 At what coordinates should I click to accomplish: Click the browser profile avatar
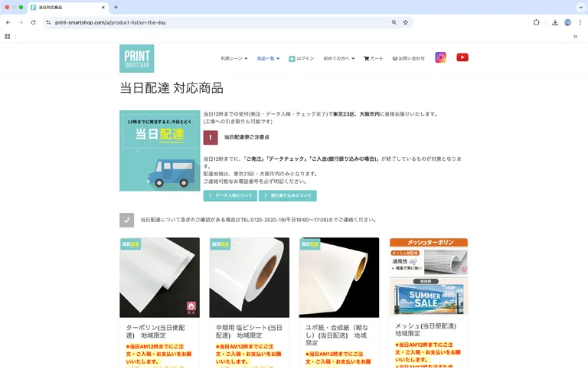tap(568, 22)
